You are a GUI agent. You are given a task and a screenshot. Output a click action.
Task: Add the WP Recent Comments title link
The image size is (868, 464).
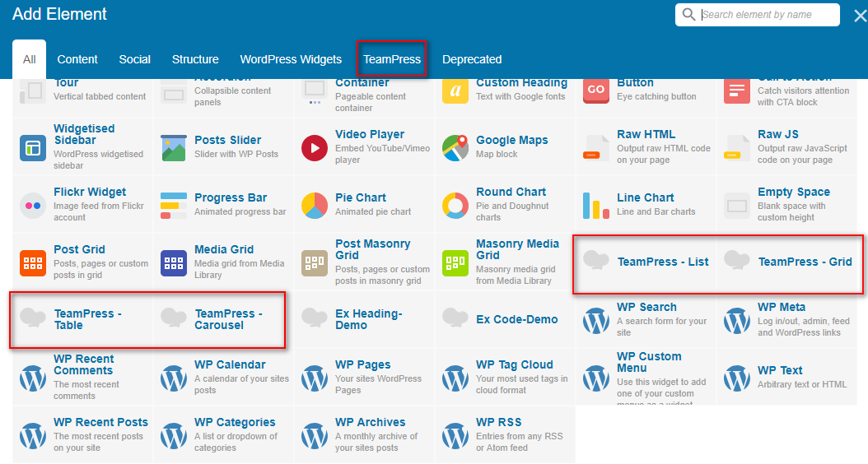click(84, 364)
